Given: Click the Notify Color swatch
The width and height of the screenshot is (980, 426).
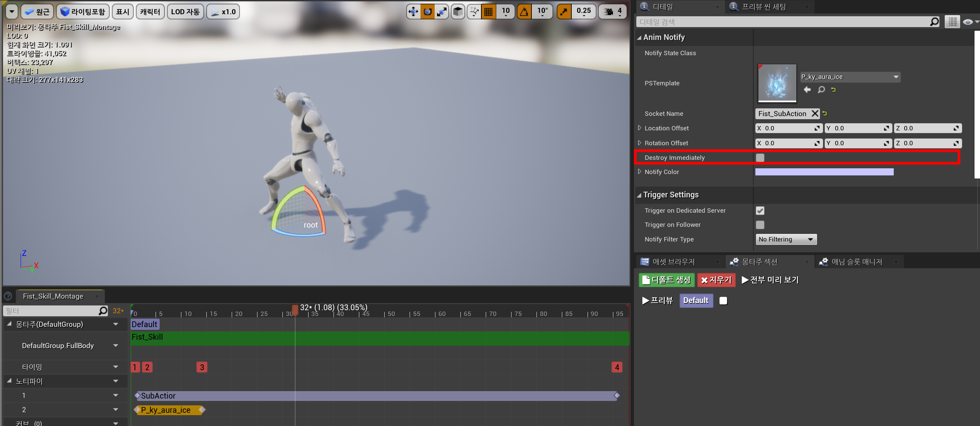Looking at the screenshot, I should pos(824,172).
